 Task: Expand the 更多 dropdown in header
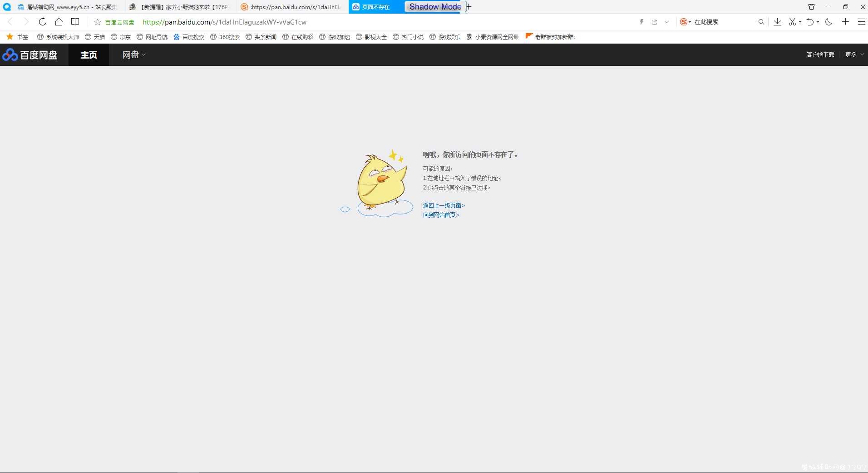pos(854,55)
